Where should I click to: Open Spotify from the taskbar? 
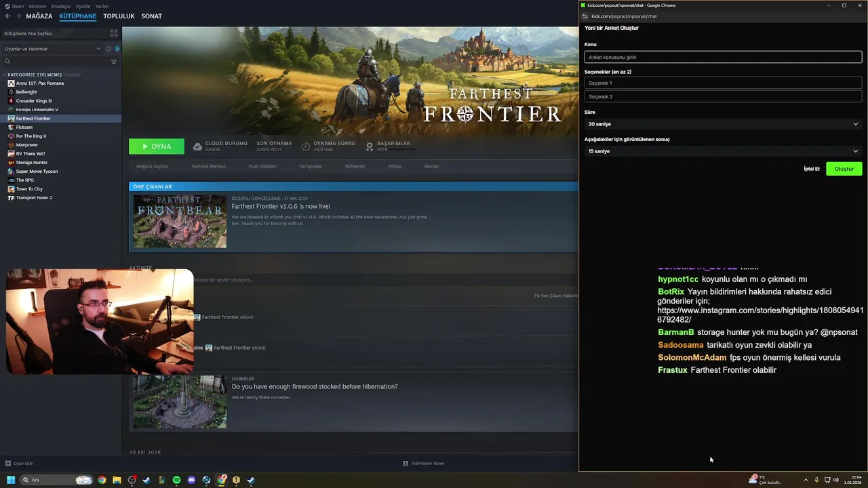pyautogui.click(x=176, y=480)
